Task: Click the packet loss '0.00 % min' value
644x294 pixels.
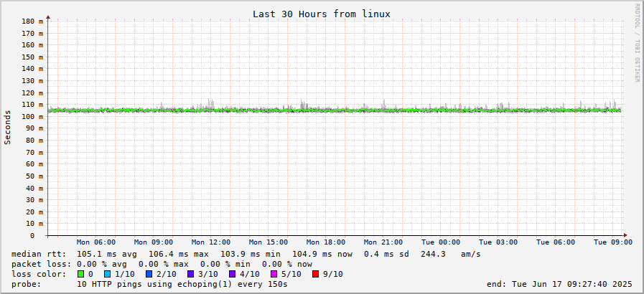Action: pos(225,264)
